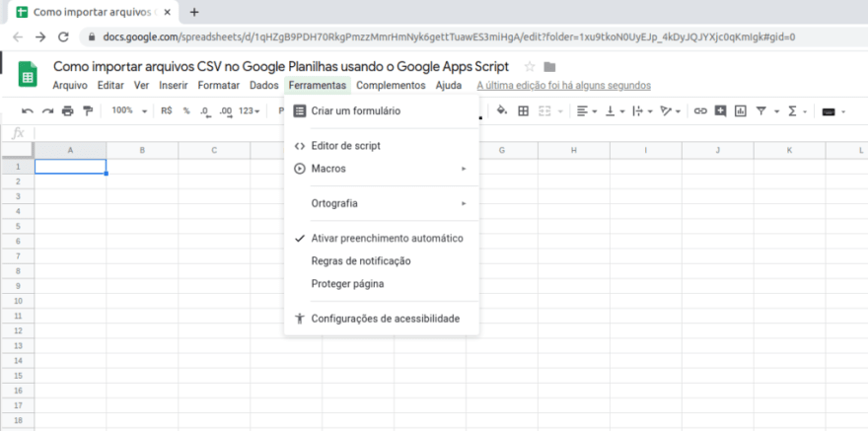The width and height of the screenshot is (868, 431).
Task: Click the site lock icon
Action: [x=92, y=37]
